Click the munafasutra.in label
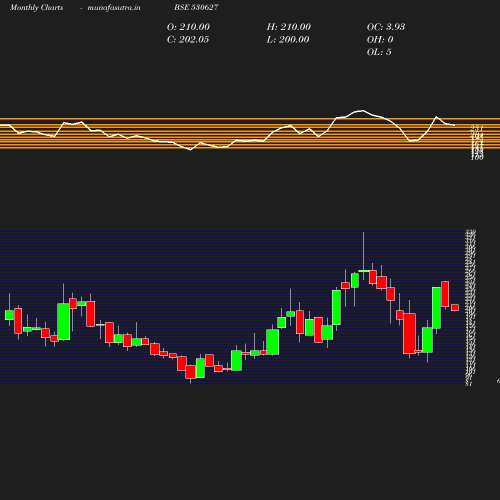500x500 pixels. click(114, 7)
